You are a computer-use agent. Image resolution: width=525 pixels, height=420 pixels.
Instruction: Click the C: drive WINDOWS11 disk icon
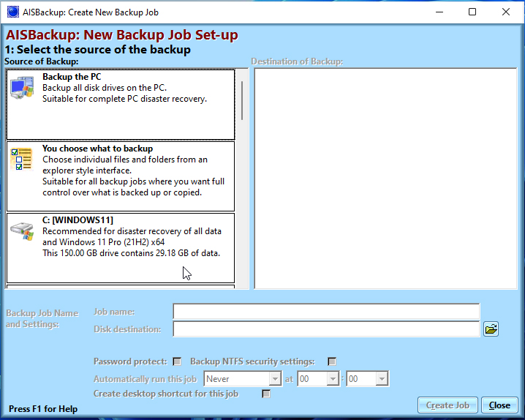[23, 231]
